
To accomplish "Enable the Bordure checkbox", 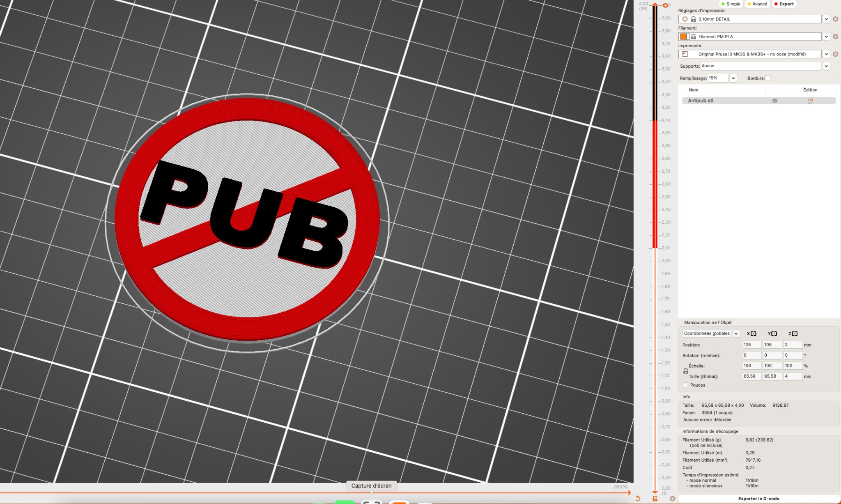I will click(768, 78).
